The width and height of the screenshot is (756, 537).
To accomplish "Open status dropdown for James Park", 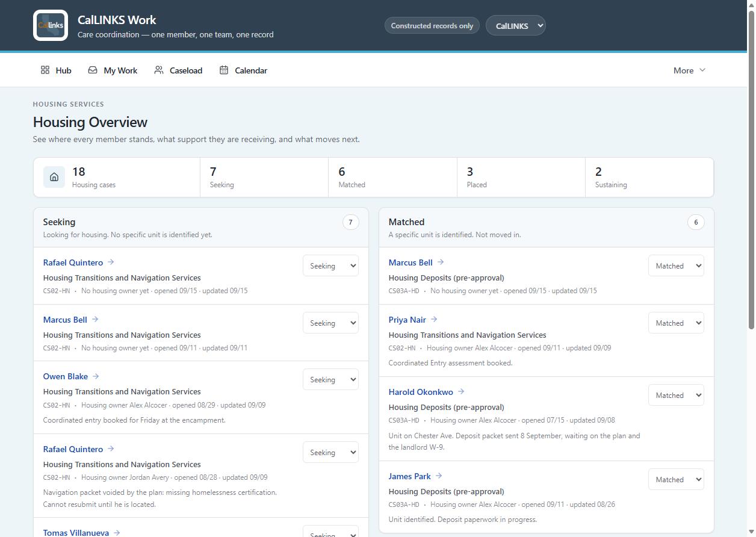I will (676, 480).
